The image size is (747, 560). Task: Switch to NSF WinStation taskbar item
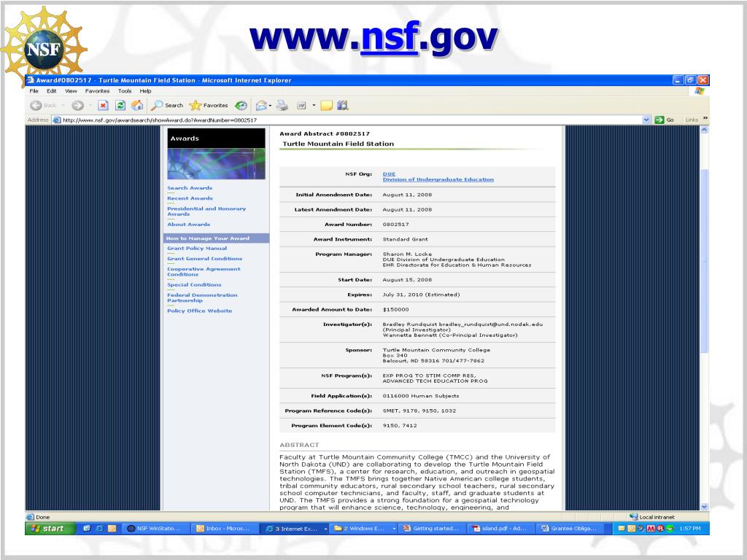tap(156, 528)
